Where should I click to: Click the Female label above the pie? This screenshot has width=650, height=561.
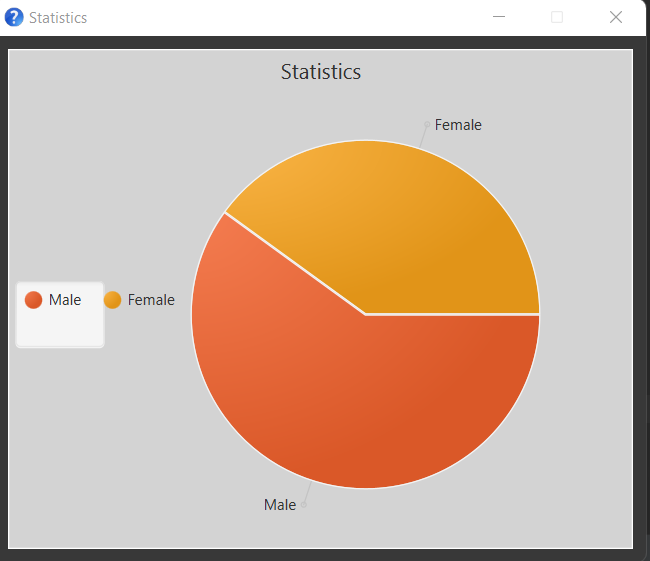coord(458,125)
